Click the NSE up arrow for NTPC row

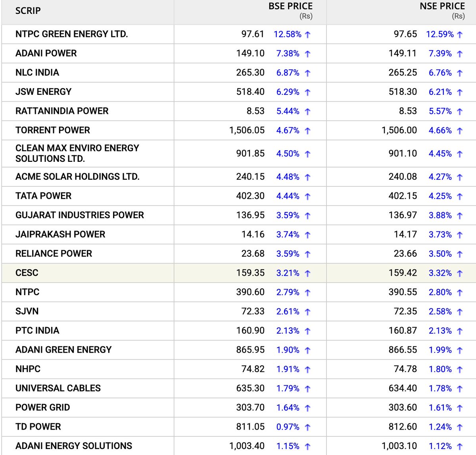(460, 293)
